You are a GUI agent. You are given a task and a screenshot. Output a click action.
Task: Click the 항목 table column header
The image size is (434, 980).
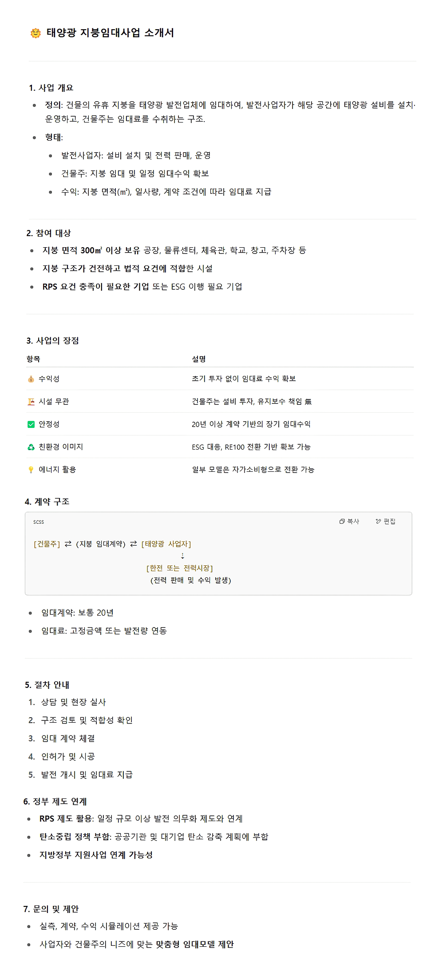(33, 359)
